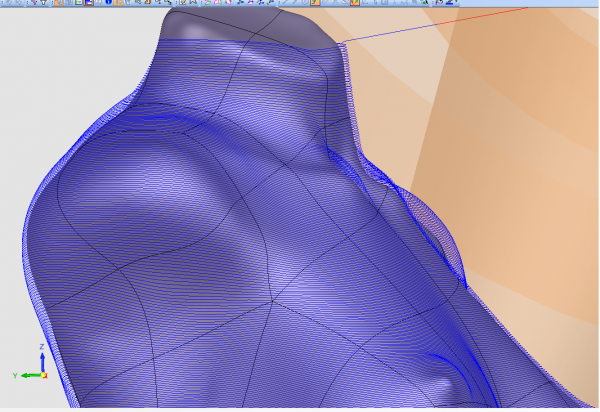
Task: Click the blue info circle toolbar icon
Action: point(106,3)
